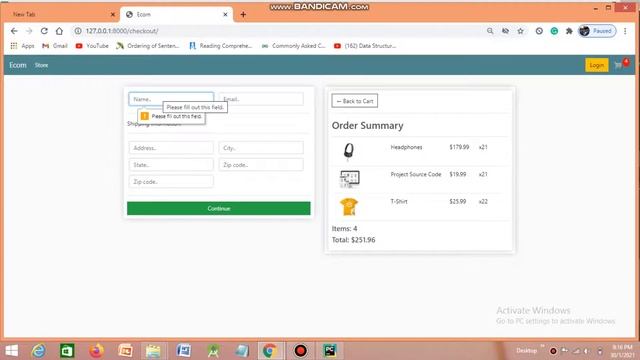Go to the browser home page
This screenshot has height=360, width=640.
(59, 31)
